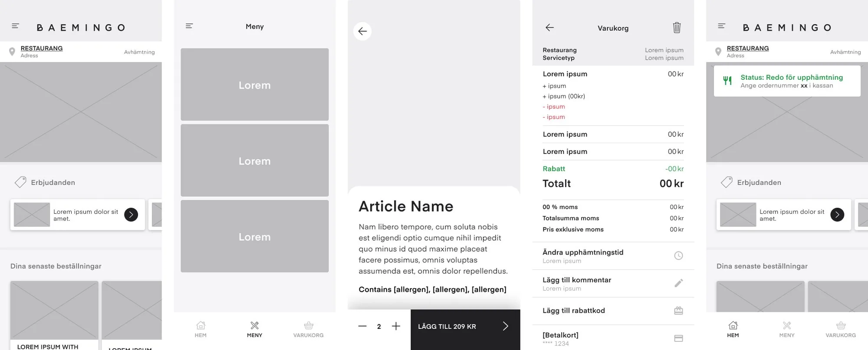Select HEM tab on the Meny screen

point(201,329)
